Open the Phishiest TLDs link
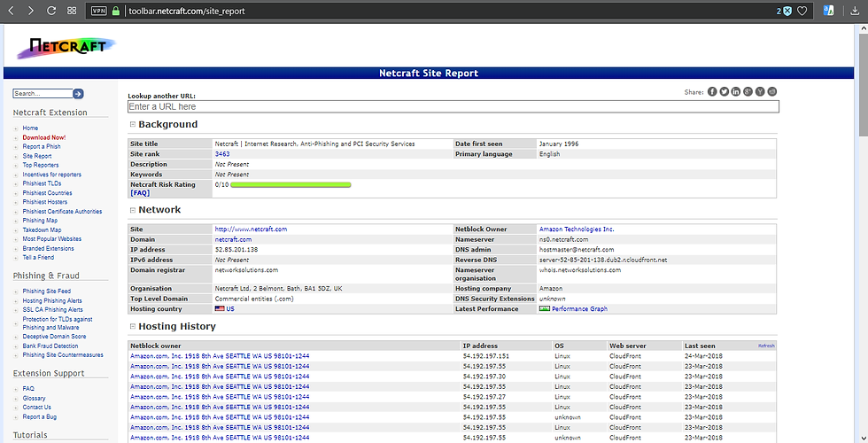Screen dimensions: 868x443 click(43, 183)
